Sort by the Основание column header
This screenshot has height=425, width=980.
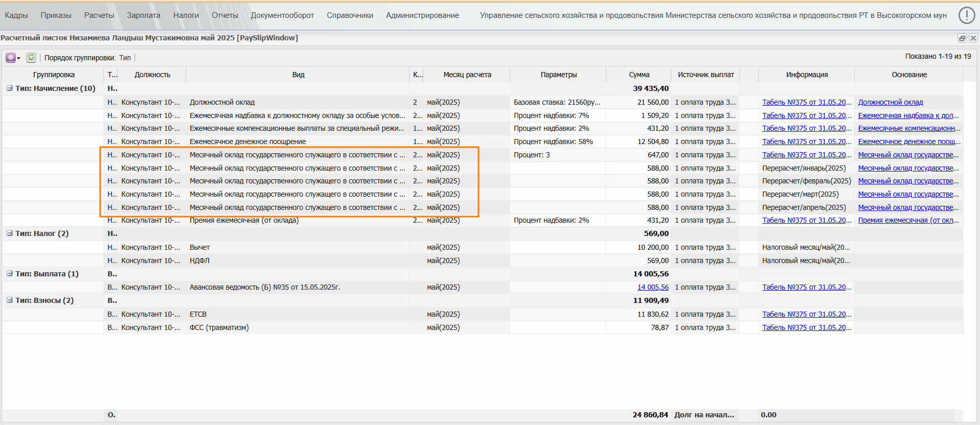pos(909,75)
